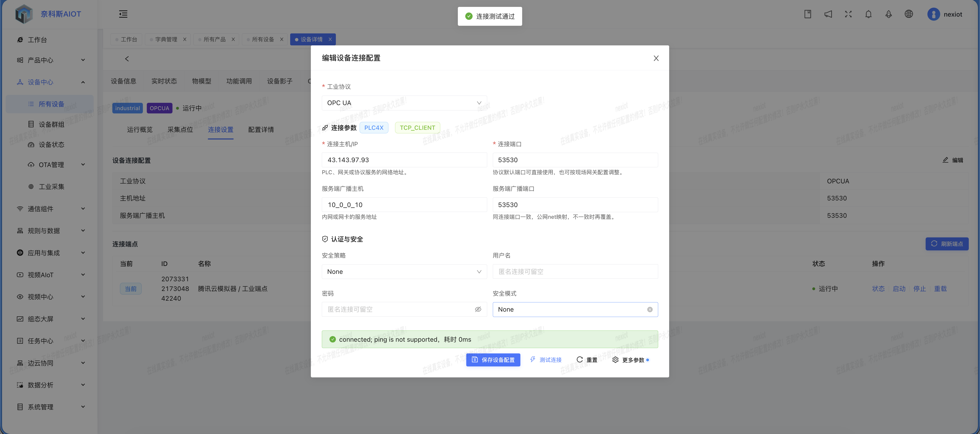Screen dimensions: 980x434
Task: Click 刷新端点 button
Action: 947,244
